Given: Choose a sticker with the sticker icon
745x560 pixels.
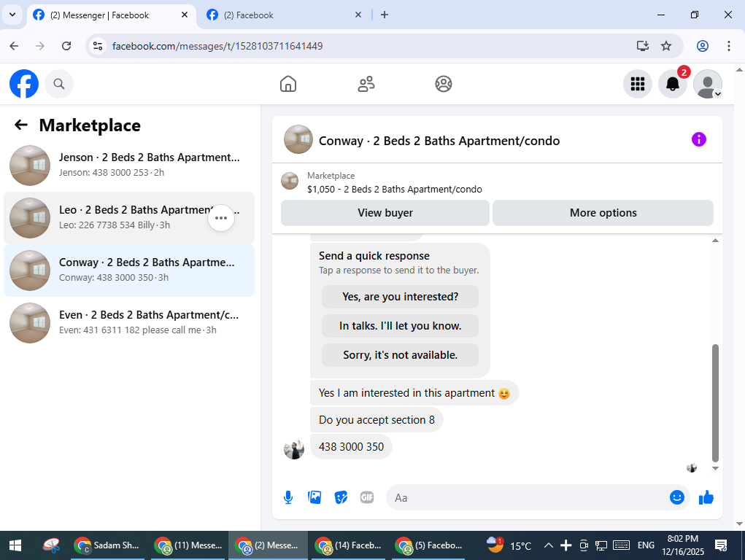Looking at the screenshot, I should tap(341, 497).
